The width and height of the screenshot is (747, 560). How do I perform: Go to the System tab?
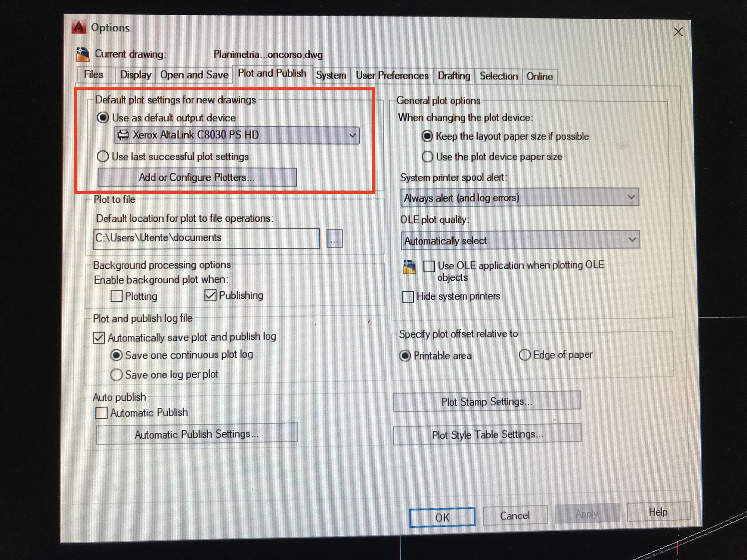click(x=331, y=75)
